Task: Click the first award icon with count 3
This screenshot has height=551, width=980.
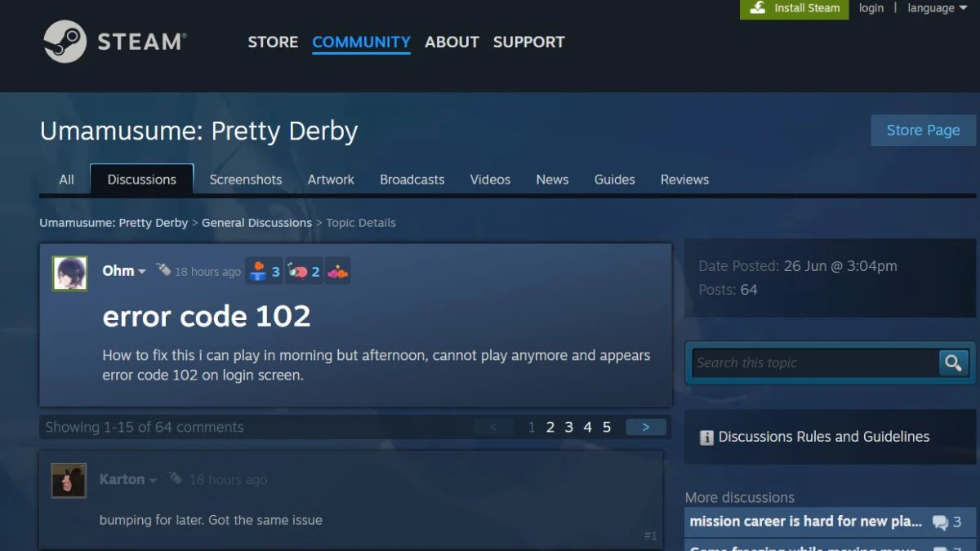Action: point(264,271)
